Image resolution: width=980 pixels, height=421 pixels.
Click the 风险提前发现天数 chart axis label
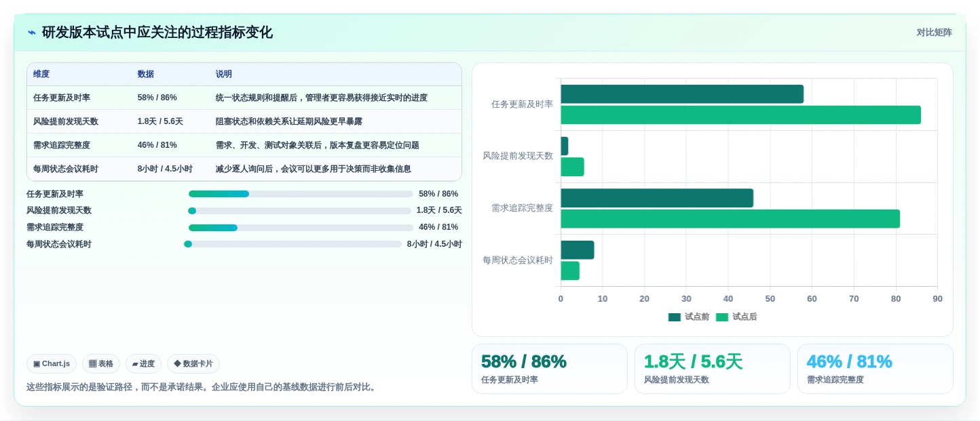pyautogui.click(x=518, y=156)
